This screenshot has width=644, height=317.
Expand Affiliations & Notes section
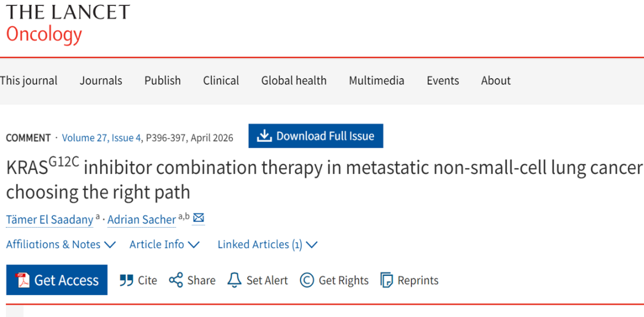tap(61, 244)
